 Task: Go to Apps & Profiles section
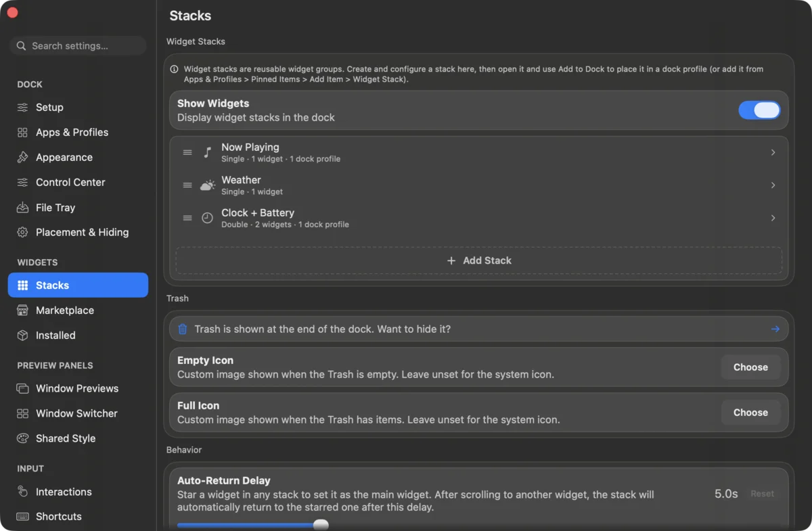(x=78, y=133)
